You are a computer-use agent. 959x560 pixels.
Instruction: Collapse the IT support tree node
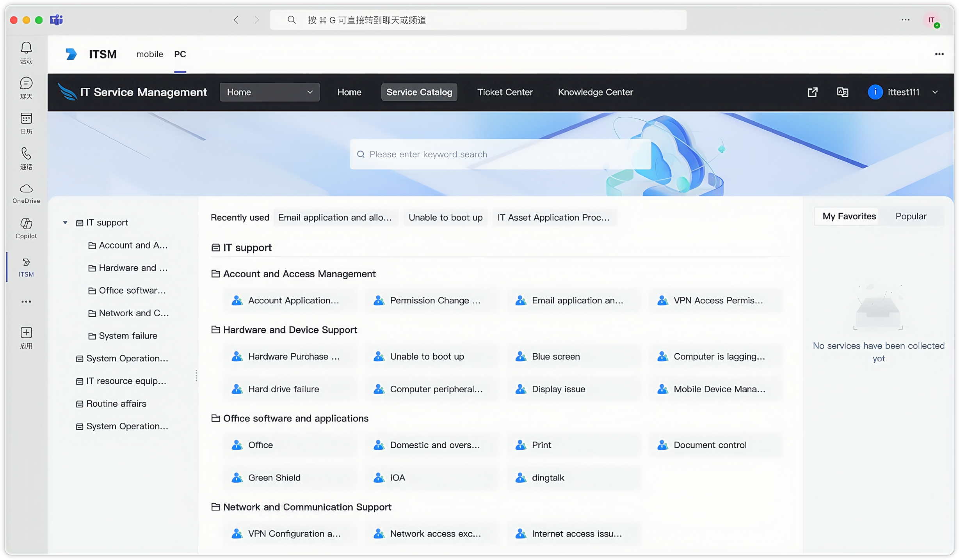[x=65, y=223]
